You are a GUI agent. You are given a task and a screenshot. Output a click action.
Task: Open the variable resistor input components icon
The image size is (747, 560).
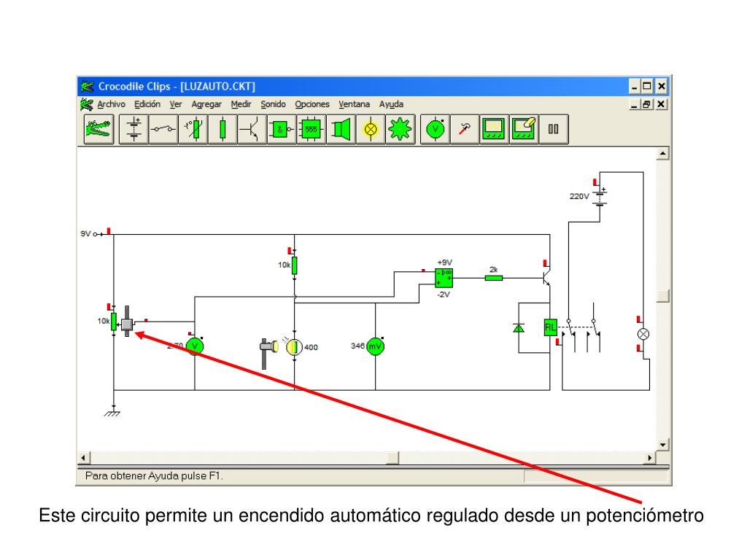[193, 129]
